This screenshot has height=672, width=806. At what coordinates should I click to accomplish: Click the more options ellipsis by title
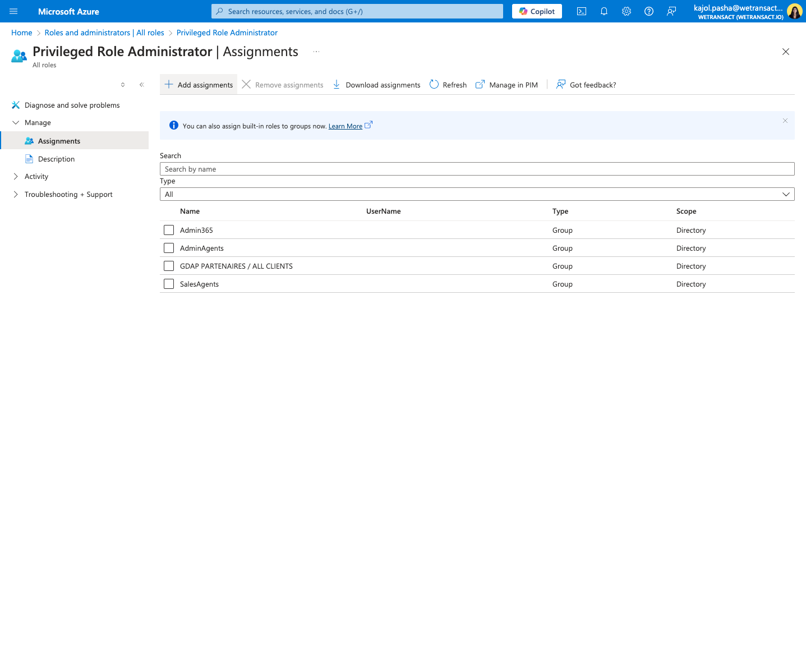(316, 52)
